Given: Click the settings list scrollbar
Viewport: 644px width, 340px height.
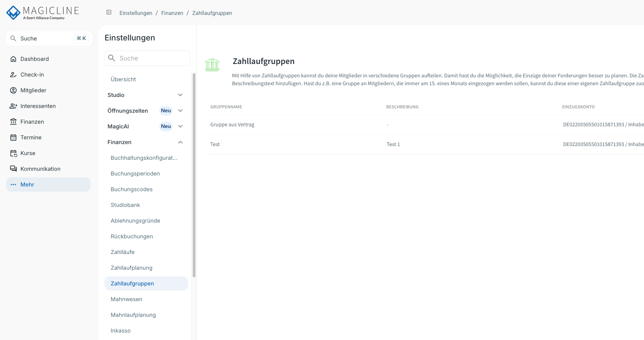Looking at the screenshot, I should pyautogui.click(x=194, y=175).
